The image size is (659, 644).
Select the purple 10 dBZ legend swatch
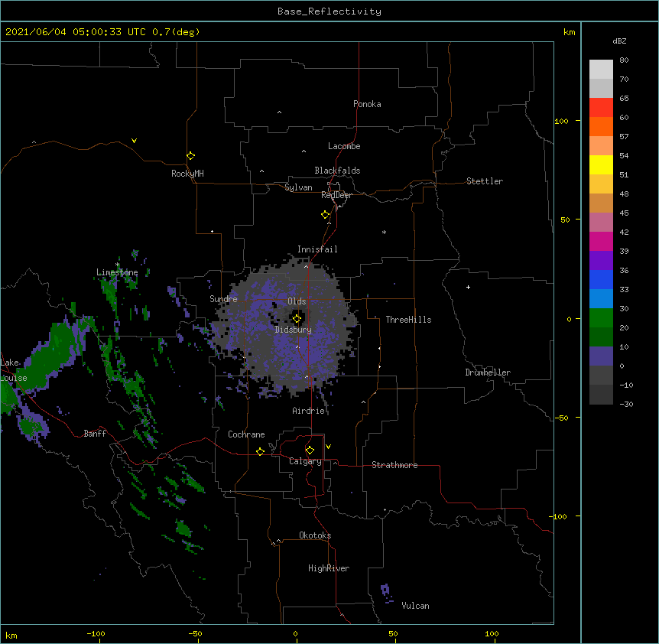(x=601, y=356)
